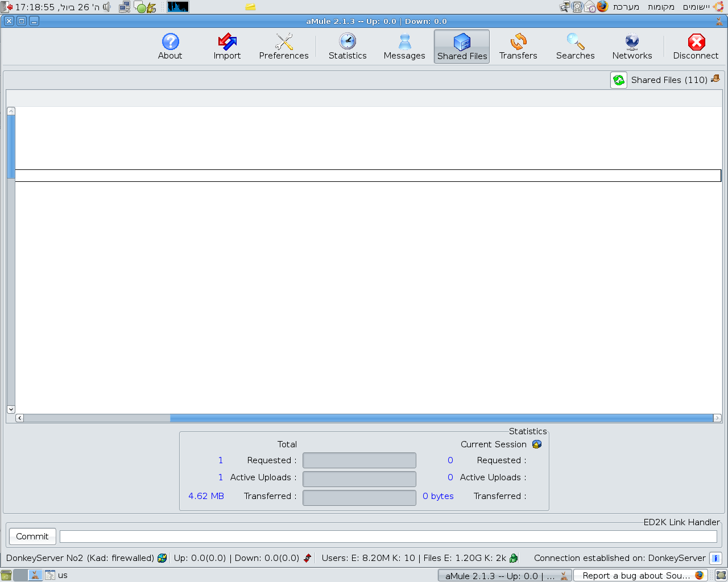
Task: Open the Searches view
Action: point(575,47)
